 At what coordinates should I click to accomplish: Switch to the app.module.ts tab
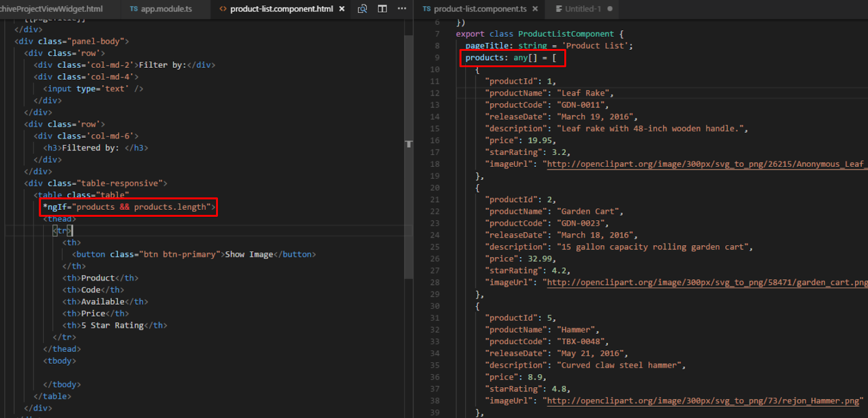pyautogui.click(x=161, y=9)
